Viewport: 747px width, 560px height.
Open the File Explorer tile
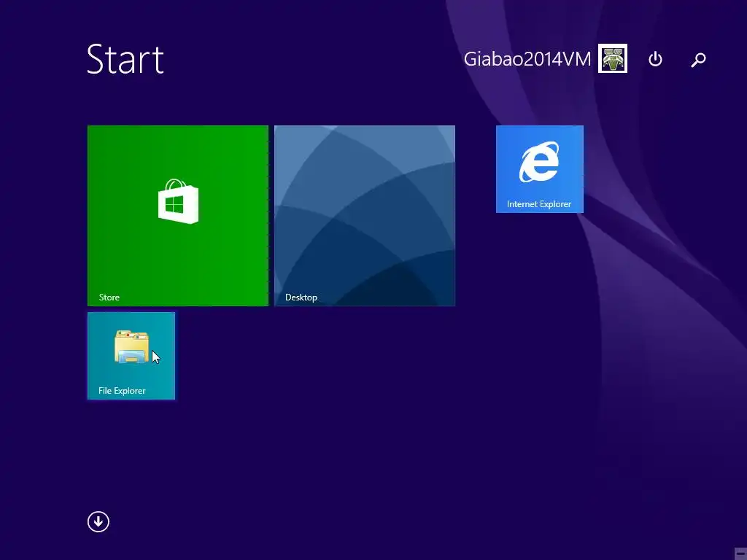[131, 356]
